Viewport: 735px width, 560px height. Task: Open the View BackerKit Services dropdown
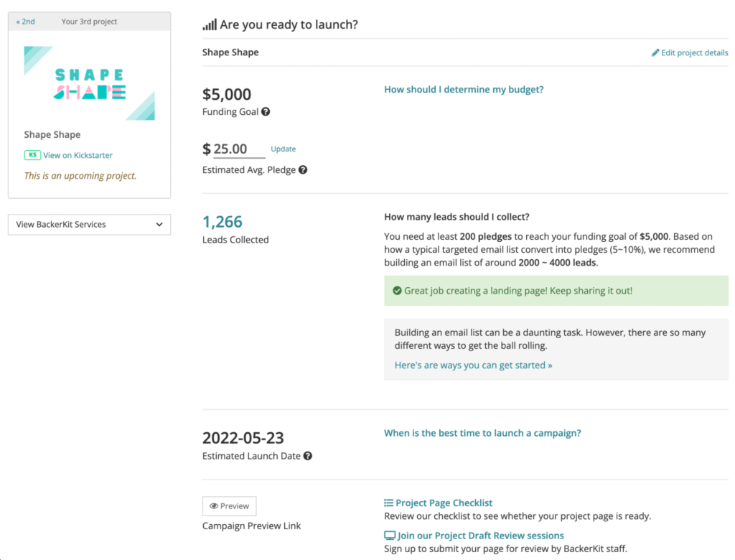click(90, 225)
